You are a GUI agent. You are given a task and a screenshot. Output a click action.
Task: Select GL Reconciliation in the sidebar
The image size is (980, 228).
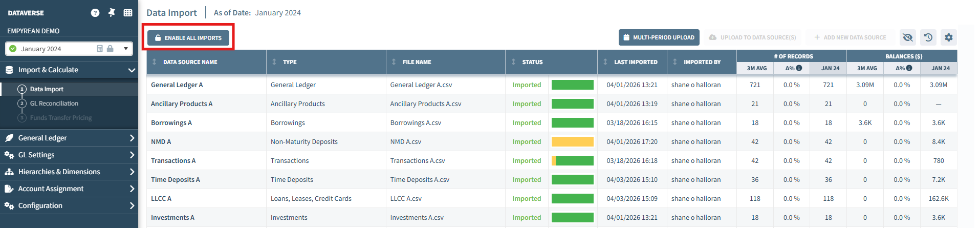(54, 103)
